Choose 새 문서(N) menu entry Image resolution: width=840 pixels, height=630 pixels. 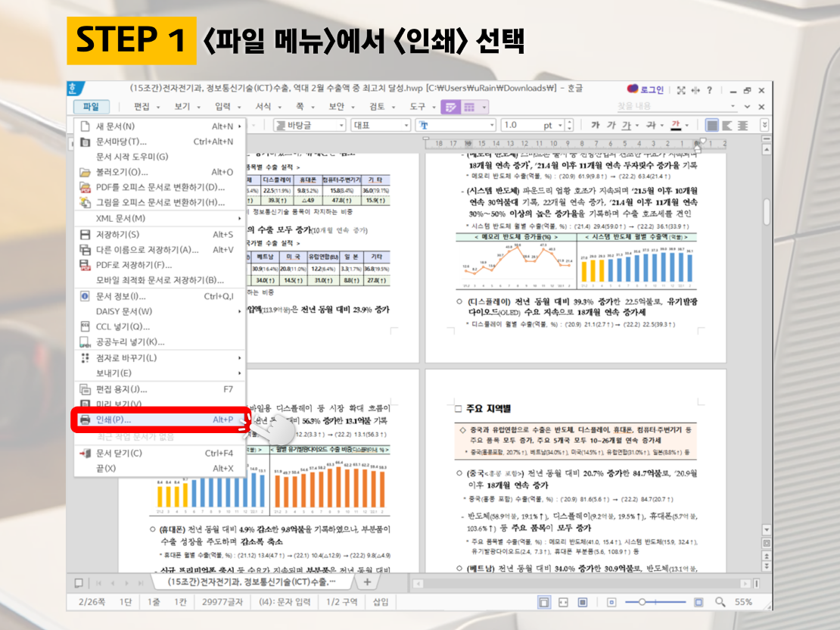point(159,126)
